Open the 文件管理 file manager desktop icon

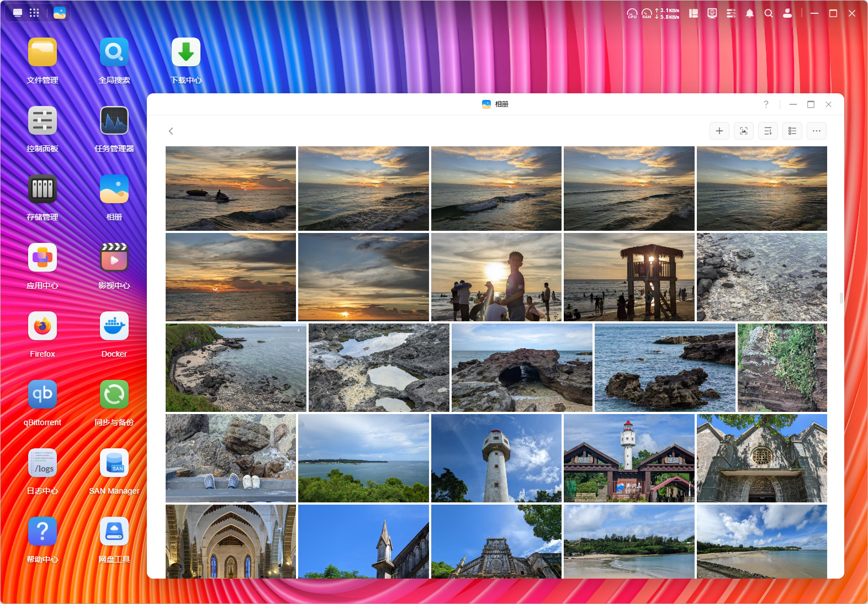click(43, 52)
